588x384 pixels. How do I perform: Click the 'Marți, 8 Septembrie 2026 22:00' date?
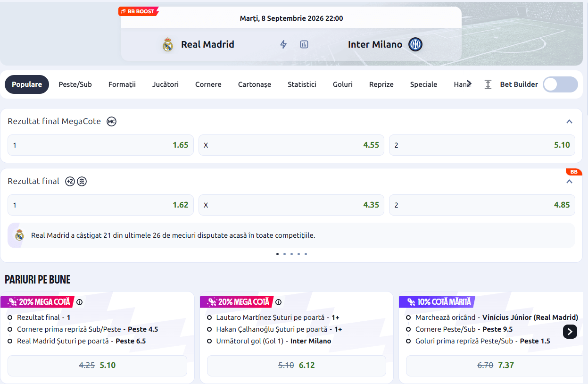point(291,18)
